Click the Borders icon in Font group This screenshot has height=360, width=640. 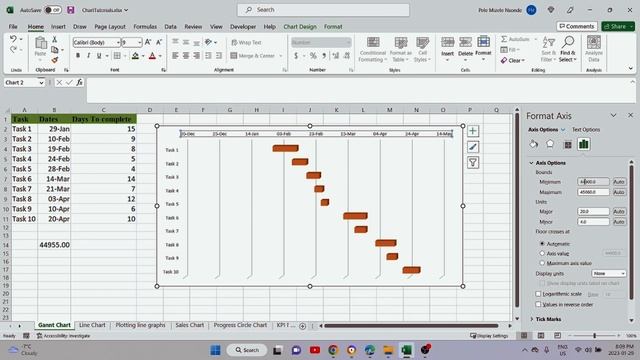click(x=117, y=56)
